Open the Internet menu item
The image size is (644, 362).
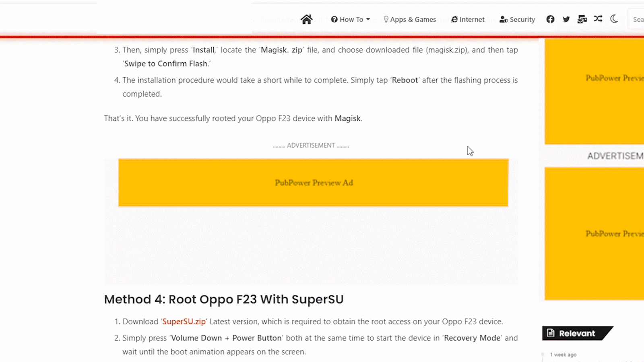pos(468,19)
